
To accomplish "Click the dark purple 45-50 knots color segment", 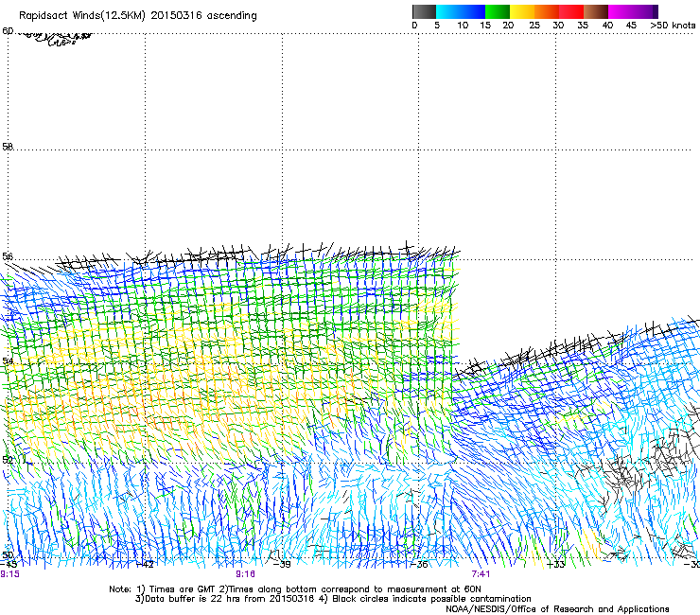I will (x=645, y=11).
